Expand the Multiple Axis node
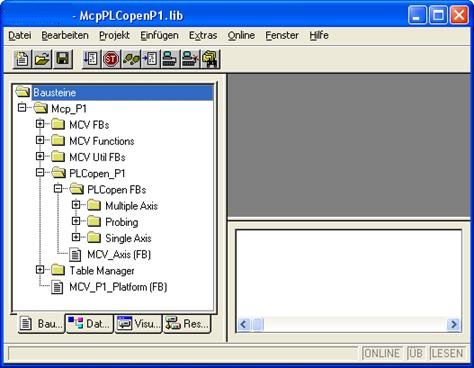Image resolution: width=474 pixels, height=368 pixels. 76,205
